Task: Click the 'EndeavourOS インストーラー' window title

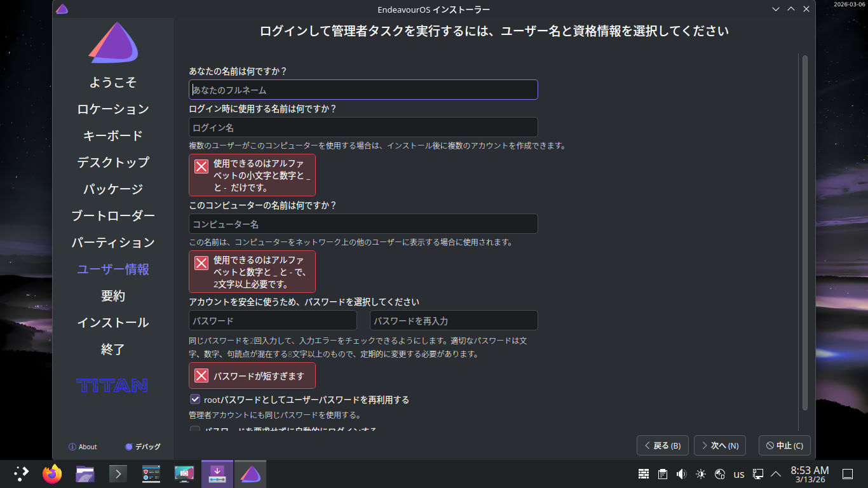Action: [x=434, y=10]
